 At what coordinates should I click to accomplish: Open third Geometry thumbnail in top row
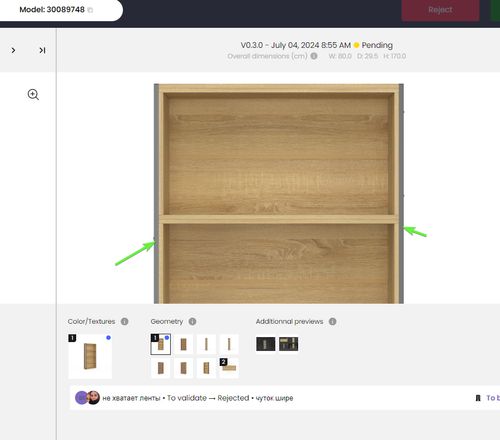click(206, 344)
